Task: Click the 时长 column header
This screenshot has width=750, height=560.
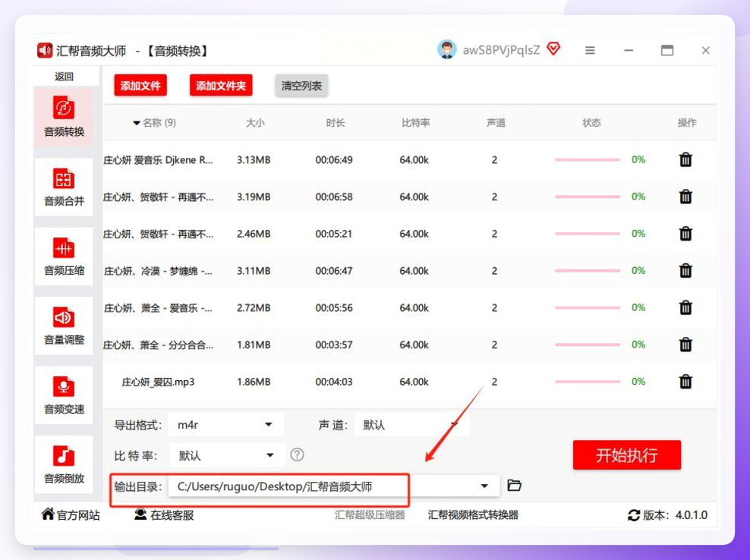Action: (336, 123)
